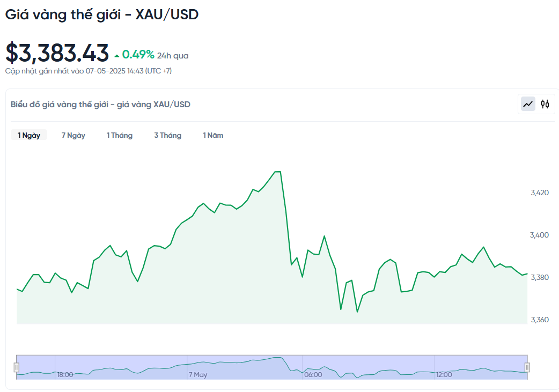Grab the left navigator range handle
This screenshot has height=392, width=559.
(17, 367)
